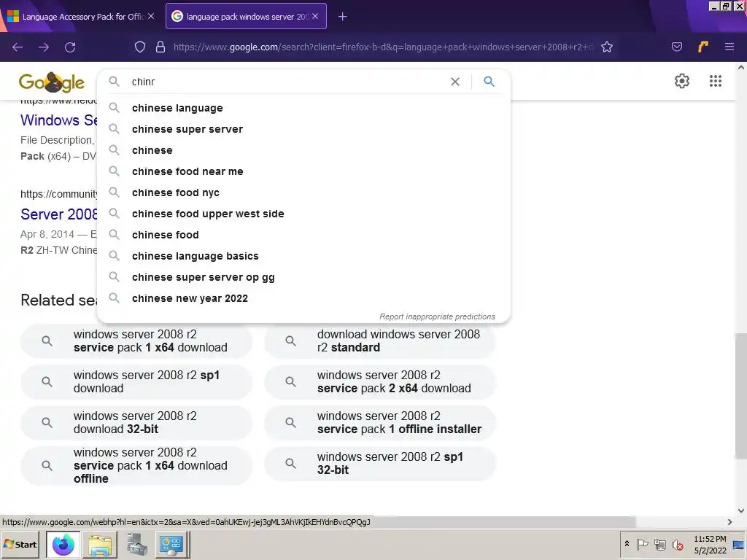Viewport: 747px width, 560px height.
Task: Bookmark this page with the star icon
Action: [x=607, y=47]
